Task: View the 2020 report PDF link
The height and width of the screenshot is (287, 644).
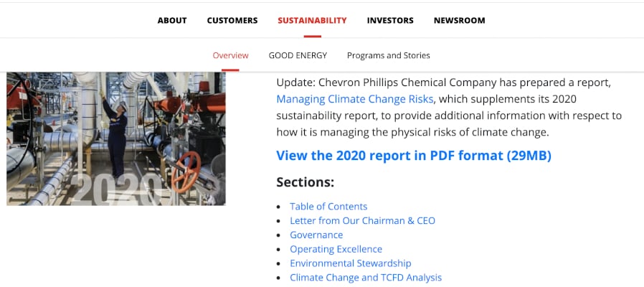Action: pos(414,156)
